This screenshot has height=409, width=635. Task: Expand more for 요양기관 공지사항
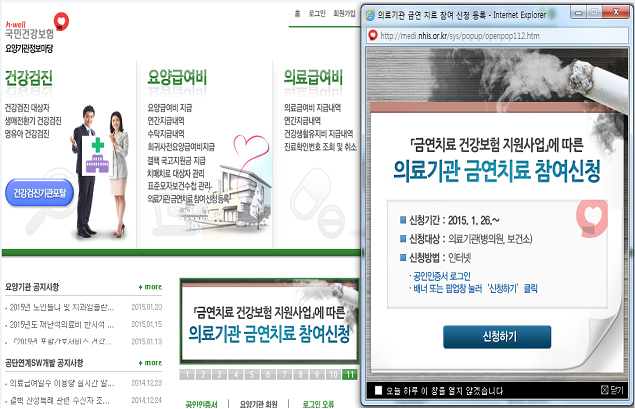pos(151,285)
